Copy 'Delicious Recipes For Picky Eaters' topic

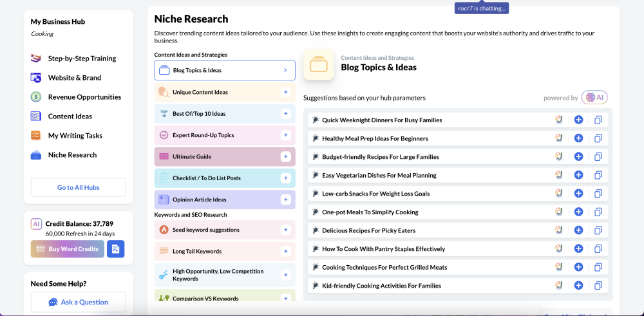598,230
